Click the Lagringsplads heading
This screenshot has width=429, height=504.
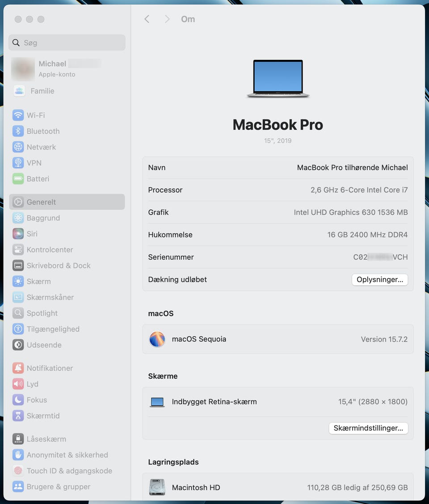[173, 462]
